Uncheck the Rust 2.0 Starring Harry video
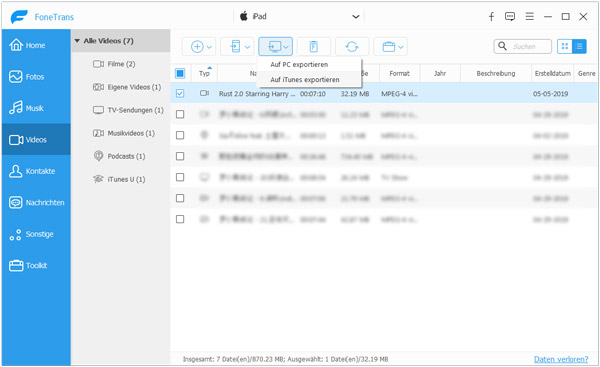Screen dimensions: 600x367 (x=180, y=93)
